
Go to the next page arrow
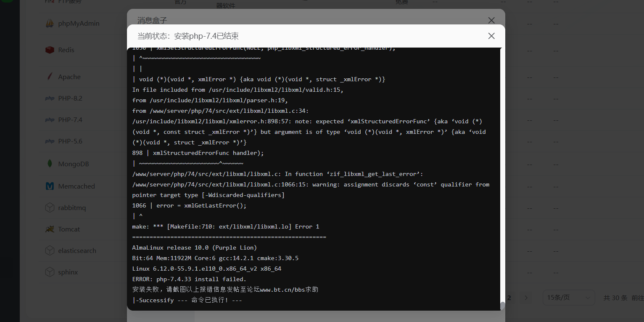[x=526, y=298]
